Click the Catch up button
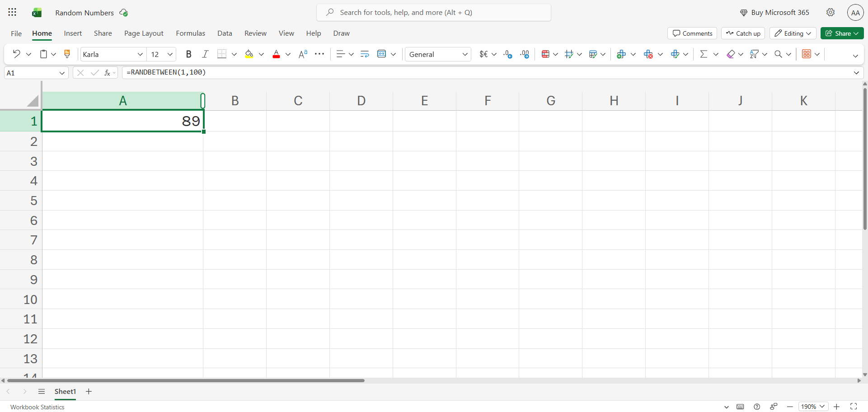868x412 pixels. coord(743,33)
